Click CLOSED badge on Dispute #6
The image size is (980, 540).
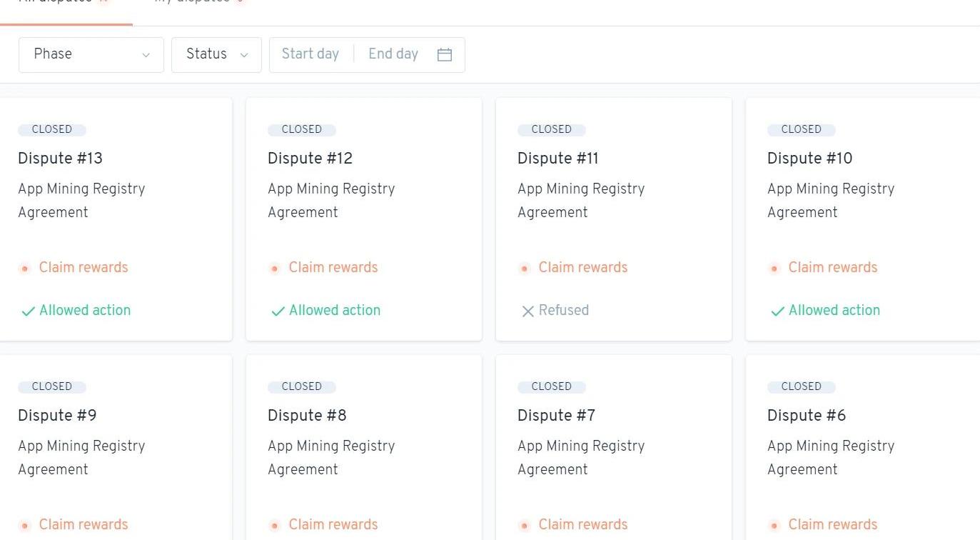(x=802, y=386)
